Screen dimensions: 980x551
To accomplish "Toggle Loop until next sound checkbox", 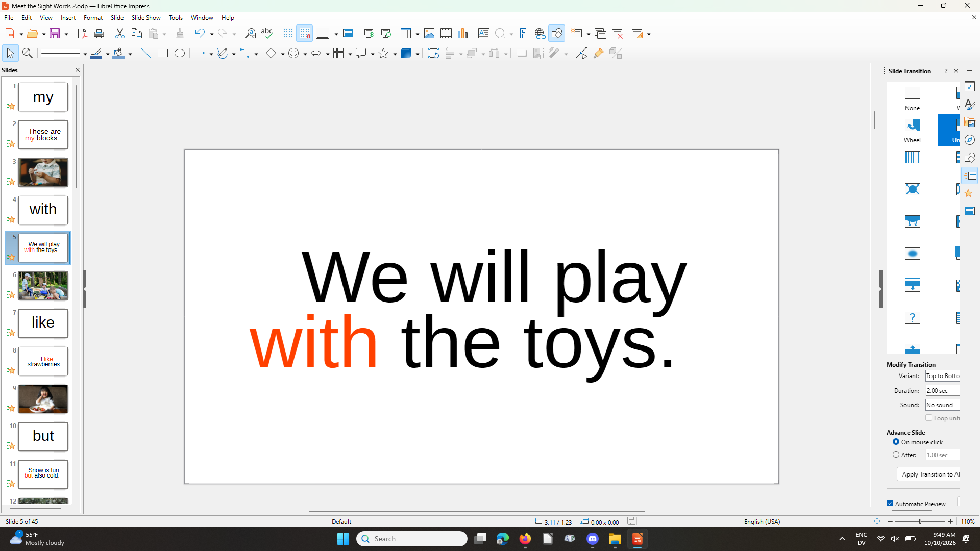I will point(929,418).
